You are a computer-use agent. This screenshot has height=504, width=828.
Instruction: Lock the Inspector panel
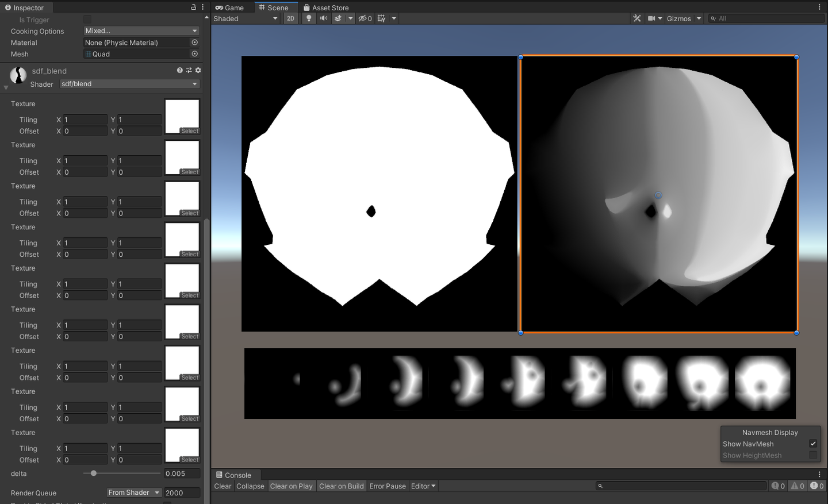coord(194,7)
